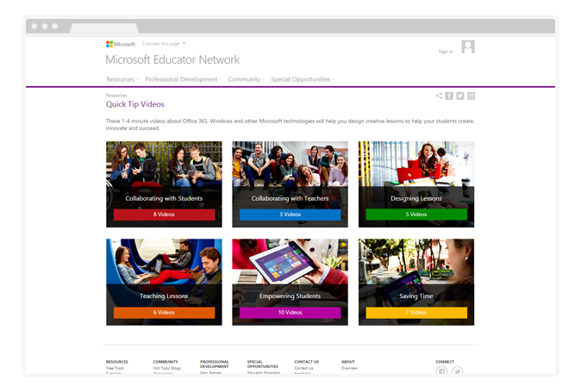Click the footer Facebook connect icon

441,371
